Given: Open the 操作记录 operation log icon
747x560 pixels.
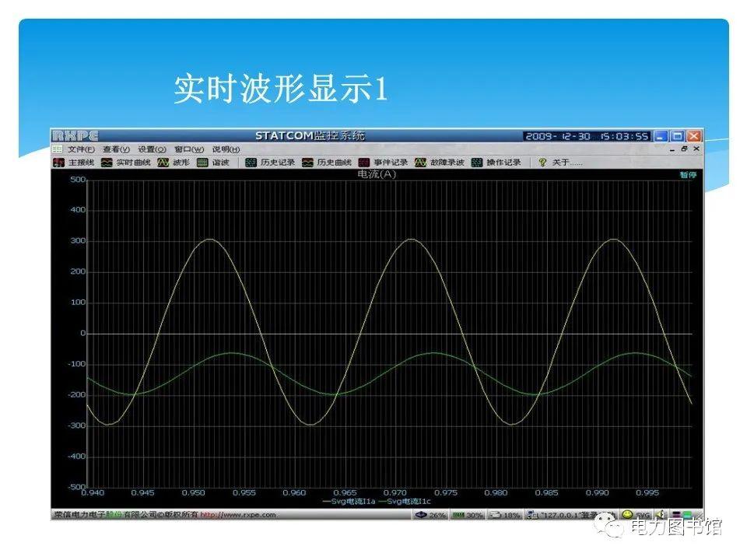Looking at the screenshot, I should 476,163.
